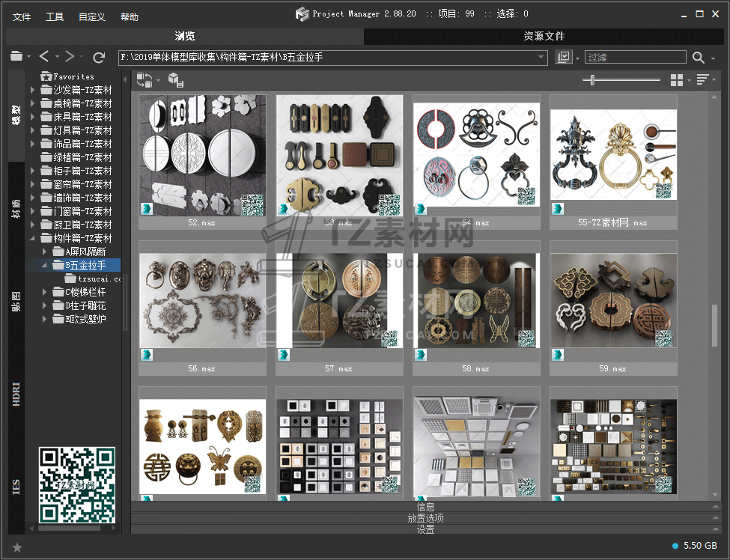Open the 设置 panel bar
Image resolution: width=730 pixels, height=560 pixels.
425,529
